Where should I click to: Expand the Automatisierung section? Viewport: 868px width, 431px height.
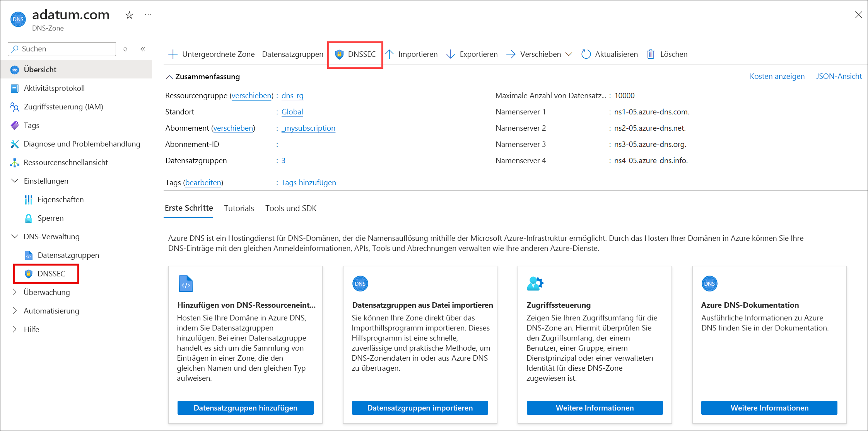pyautogui.click(x=15, y=311)
